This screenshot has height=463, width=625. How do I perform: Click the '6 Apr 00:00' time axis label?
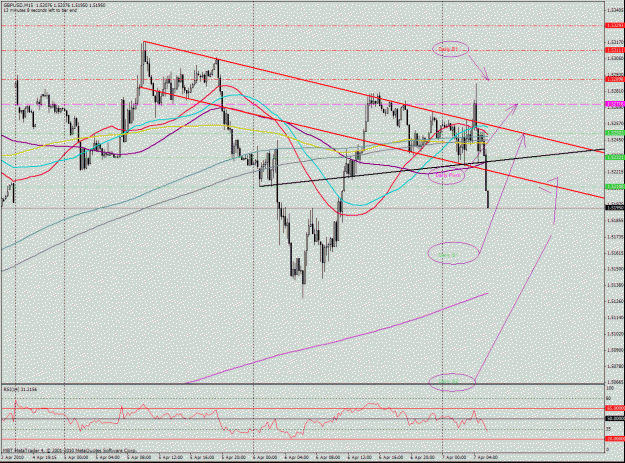click(265, 457)
